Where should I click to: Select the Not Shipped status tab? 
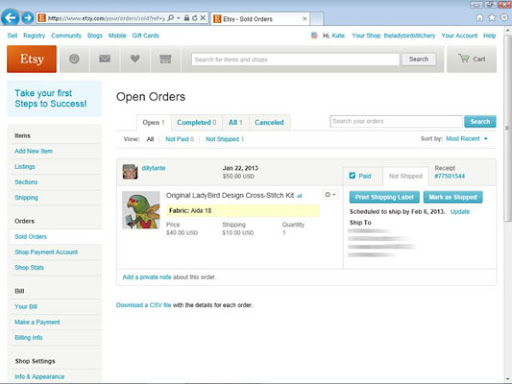[x=406, y=176]
